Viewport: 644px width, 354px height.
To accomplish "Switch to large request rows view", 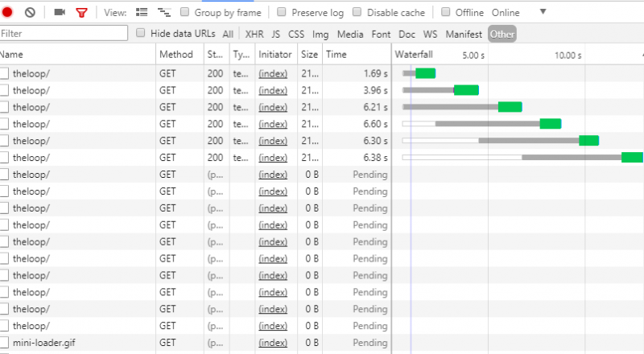I will coord(142,12).
